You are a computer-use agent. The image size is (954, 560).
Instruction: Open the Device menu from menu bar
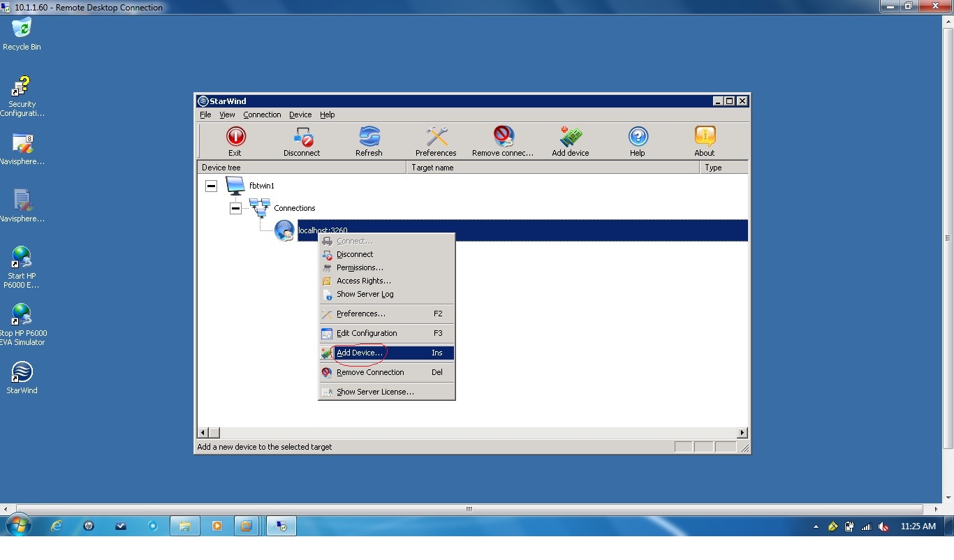pyautogui.click(x=300, y=115)
